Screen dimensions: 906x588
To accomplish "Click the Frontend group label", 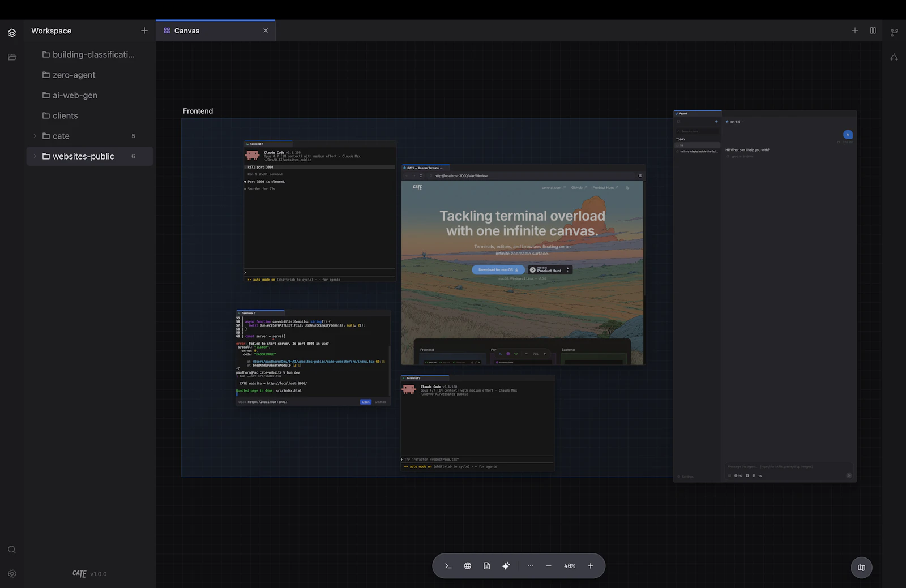I will click(x=198, y=111).
